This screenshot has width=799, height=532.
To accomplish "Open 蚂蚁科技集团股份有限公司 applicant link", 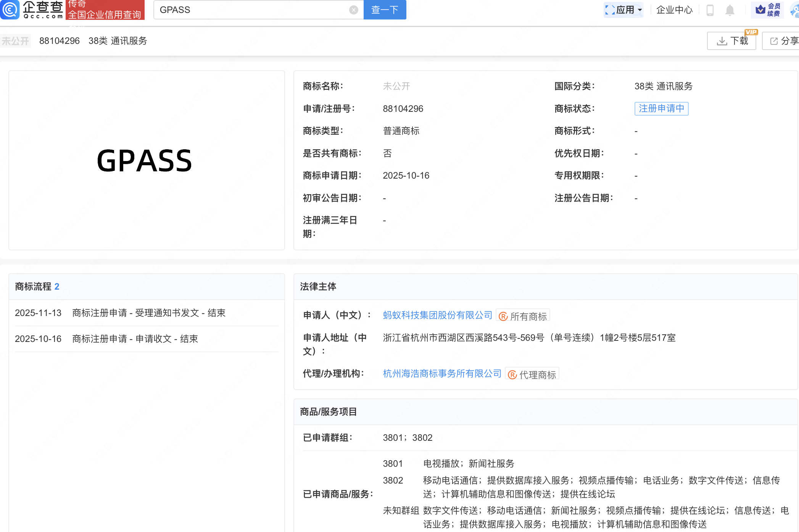I will (437, 315).
